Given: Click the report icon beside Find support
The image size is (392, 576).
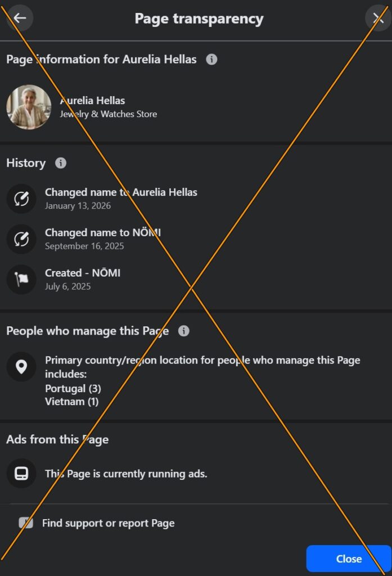Looking at the screenshot, I should tap(26, 523).
